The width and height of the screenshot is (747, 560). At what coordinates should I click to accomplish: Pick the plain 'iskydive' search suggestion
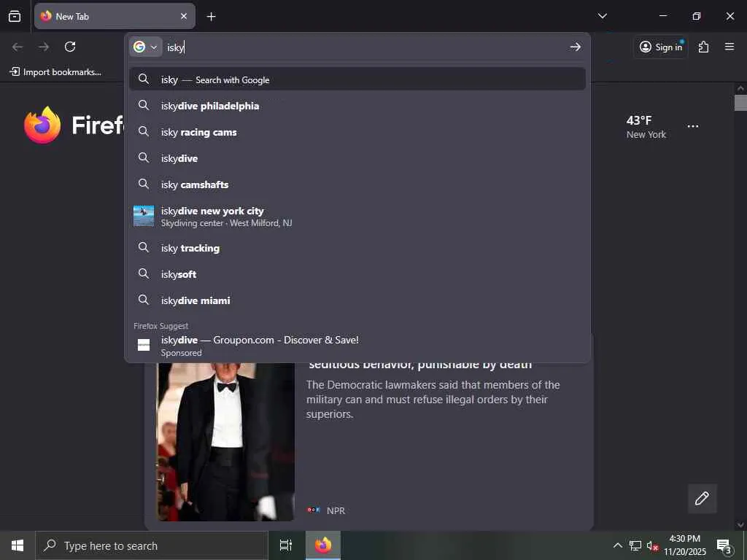[x=357, y=158]
